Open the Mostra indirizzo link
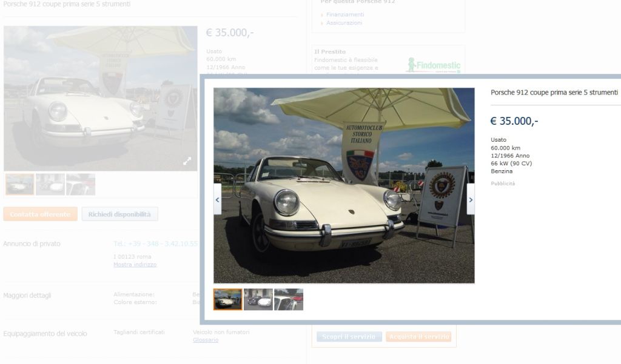This screenshot has height=364, width=621. pyautogui.click(x=135, y=265)
